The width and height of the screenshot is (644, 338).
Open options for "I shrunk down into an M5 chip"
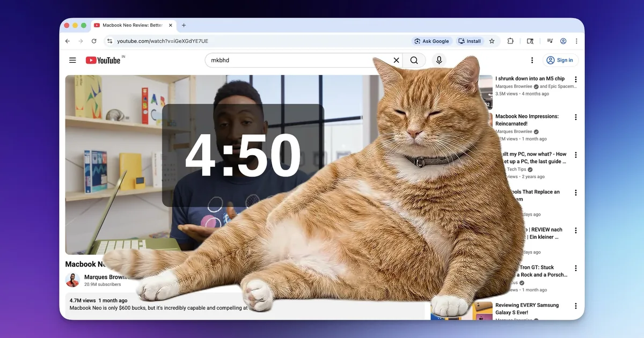(576, 79)
